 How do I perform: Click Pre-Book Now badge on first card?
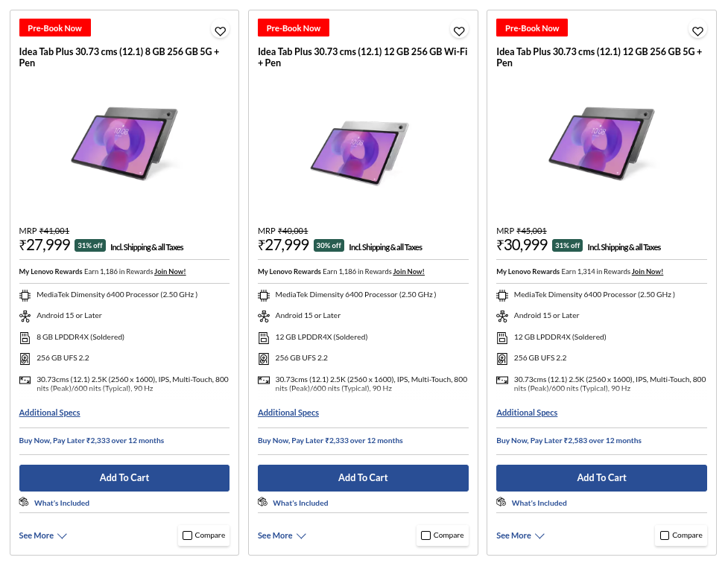55,28
